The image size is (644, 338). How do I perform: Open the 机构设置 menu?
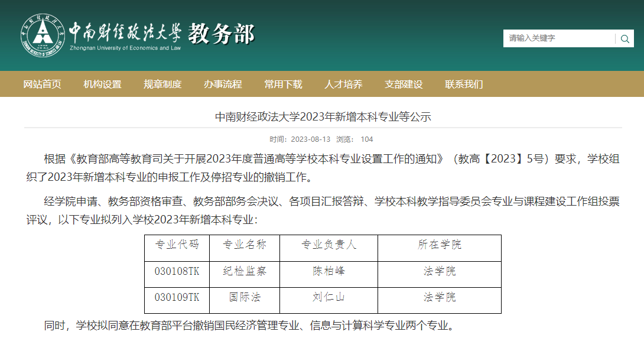tap(102, 84)
